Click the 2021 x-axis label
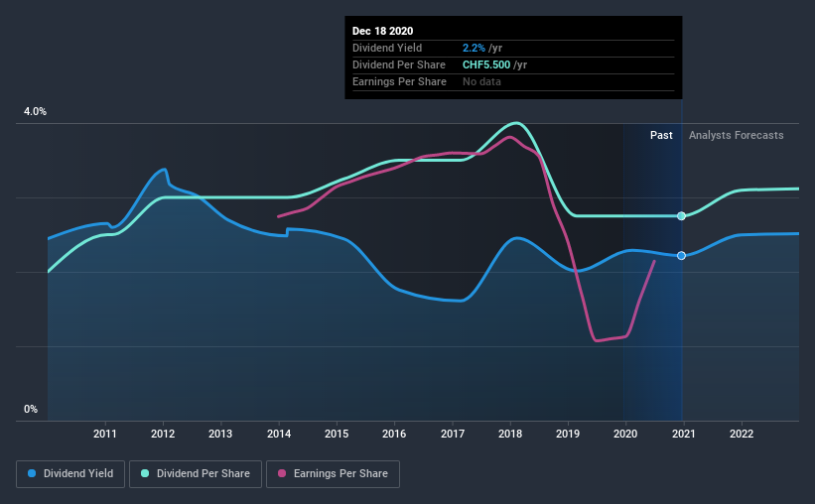 tap(684, 434)
